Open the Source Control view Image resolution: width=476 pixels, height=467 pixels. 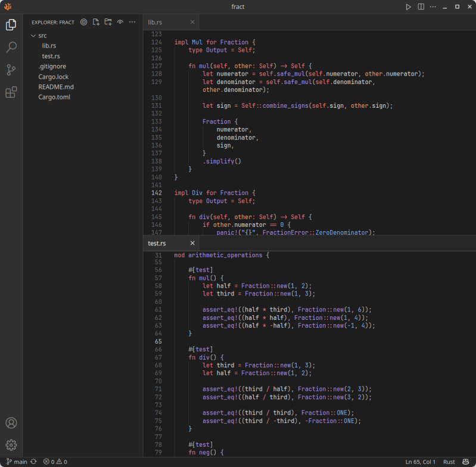click(11, 70)
